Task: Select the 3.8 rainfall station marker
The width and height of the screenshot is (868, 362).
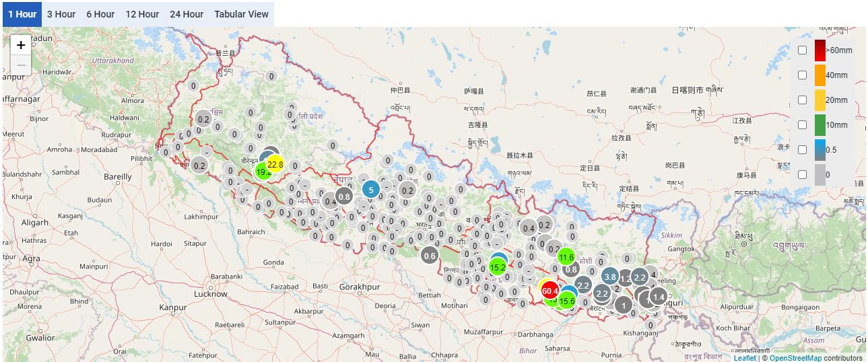Action: pos(610,277)
